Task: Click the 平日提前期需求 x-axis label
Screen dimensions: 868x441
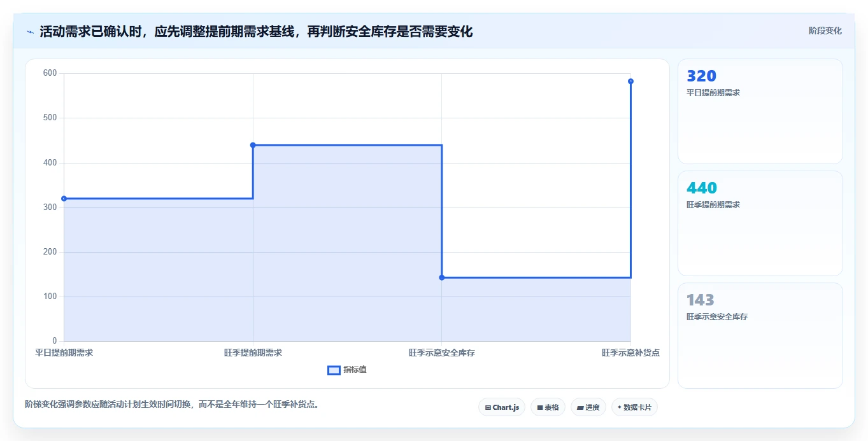Action: pyautogui.click(x=64, y=353)
